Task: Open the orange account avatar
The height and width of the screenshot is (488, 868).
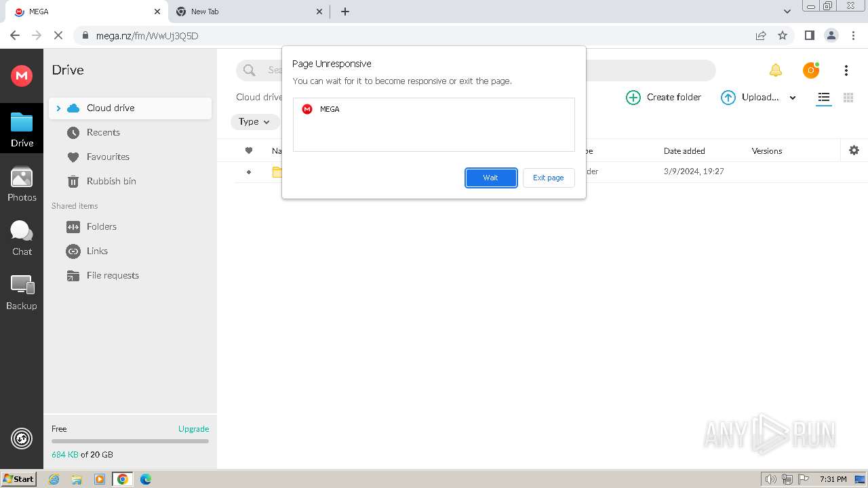Action: tap(811, 70)
